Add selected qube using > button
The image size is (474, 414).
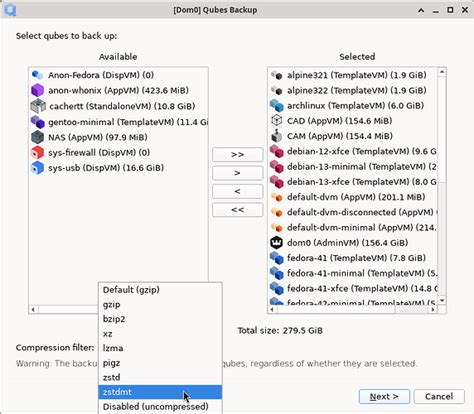(x=238, y=173)
